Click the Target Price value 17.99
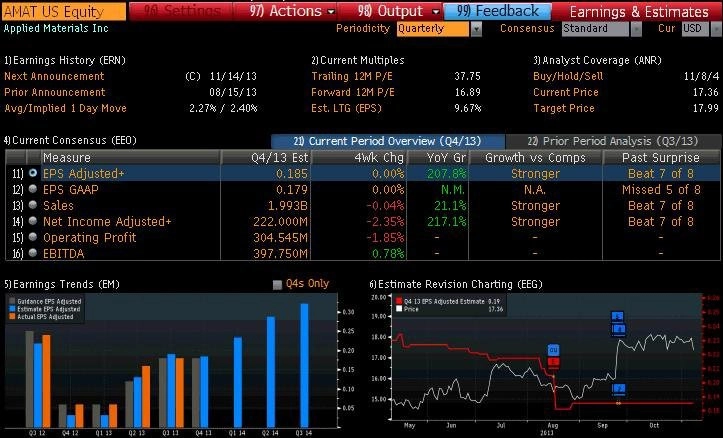This screenshot has width=723, height=438. (x=706, y=108)
